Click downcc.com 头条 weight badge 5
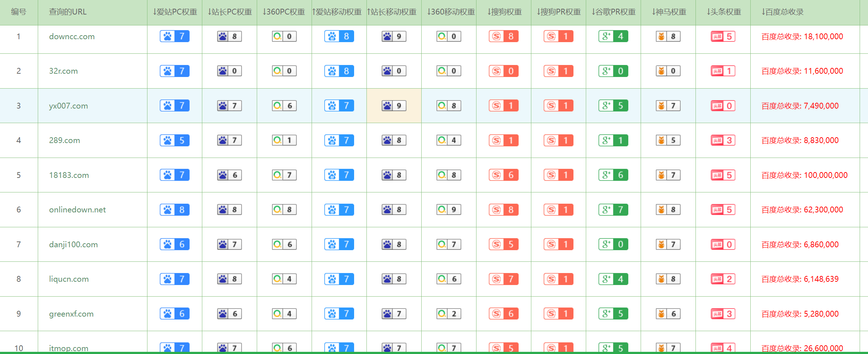Viewport: 868px width, 354px height. coord(723,36)
